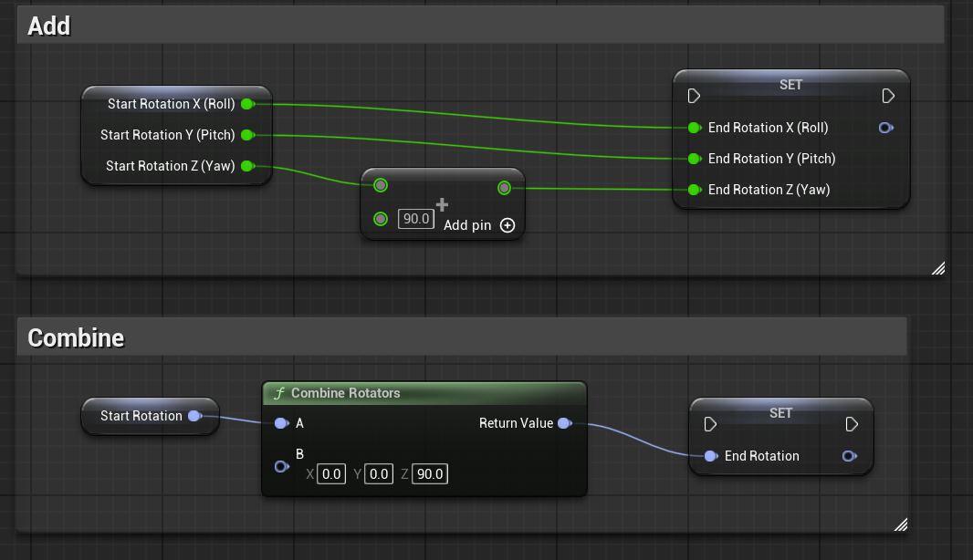973x560 pixels.
Task: Select the Combine comment box header
Action: tap(462, 338)
